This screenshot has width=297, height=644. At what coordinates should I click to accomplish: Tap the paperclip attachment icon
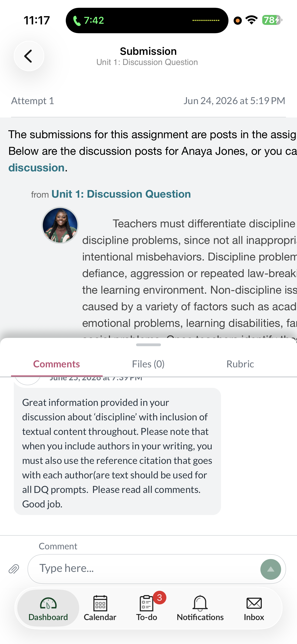tap(14, 569)
